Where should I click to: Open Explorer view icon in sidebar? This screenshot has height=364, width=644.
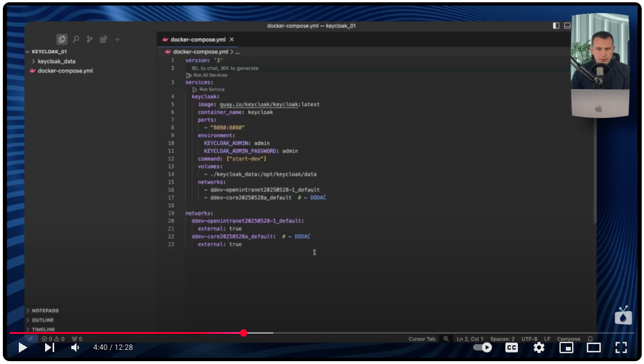pyautogui.click(x=62, y=39)
